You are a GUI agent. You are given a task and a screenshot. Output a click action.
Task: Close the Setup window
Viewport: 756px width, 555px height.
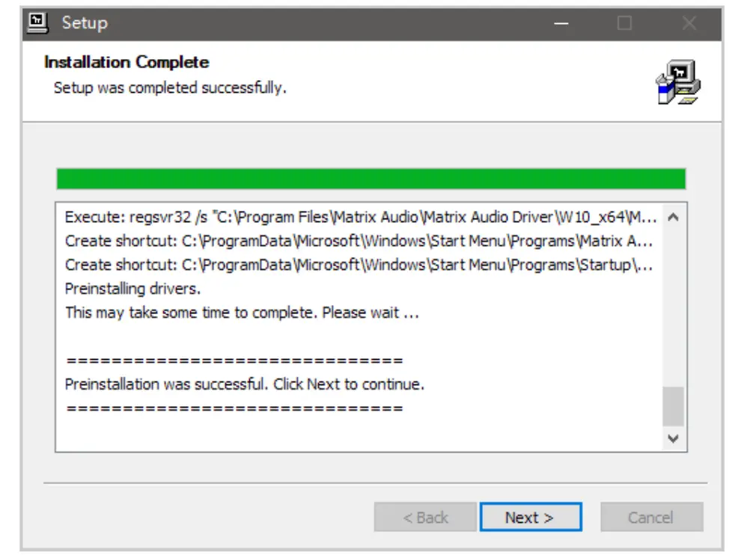(689, 23)
